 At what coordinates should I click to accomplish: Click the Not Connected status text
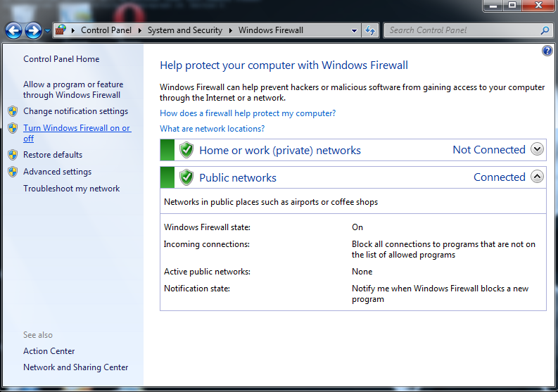[488, 150]
